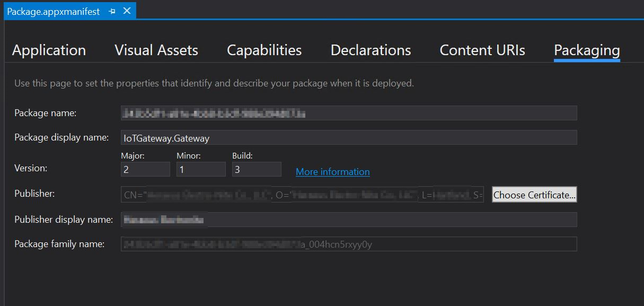644x306 pixels.
Task: Click the 'Version:' label
Action: tap(31, 168)
